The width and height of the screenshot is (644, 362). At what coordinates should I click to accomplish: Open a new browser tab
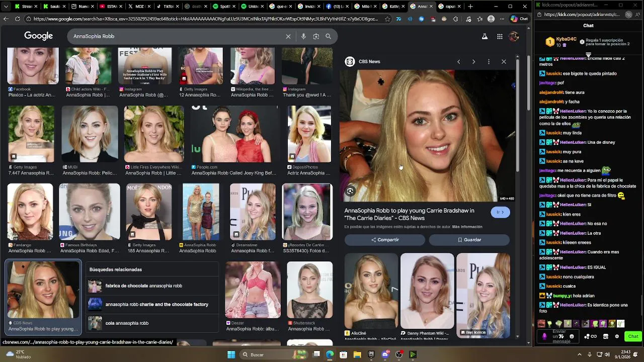coord(470,7)
